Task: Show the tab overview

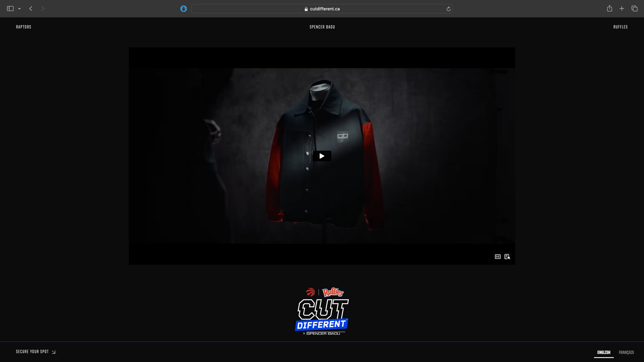Action: pyautogui.click(x=634, y=9)
